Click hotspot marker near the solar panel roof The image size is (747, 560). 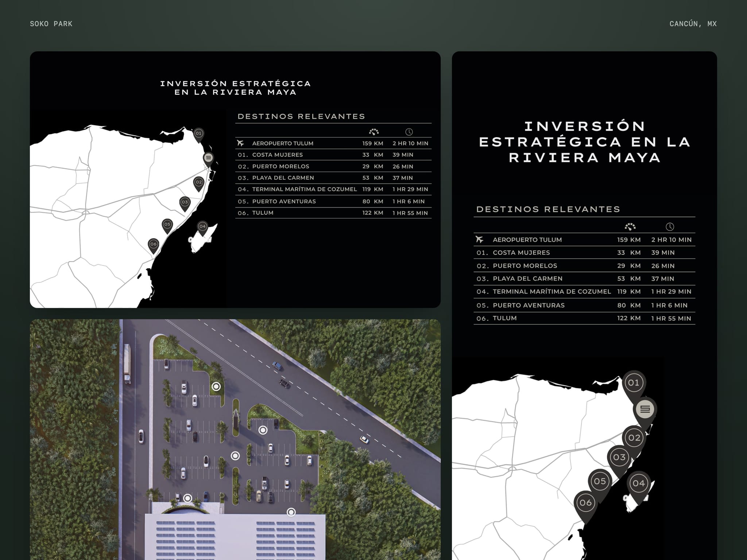[x=291, y=512]
